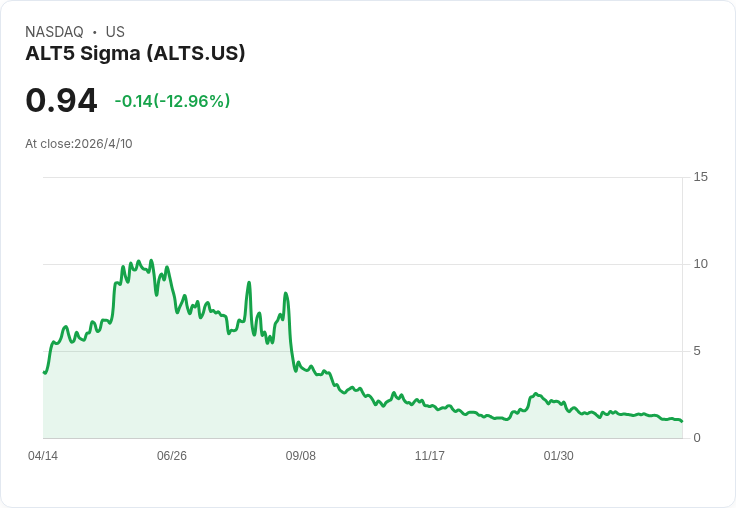Click the 01/30 date on x-axis

tap(559, 456)
